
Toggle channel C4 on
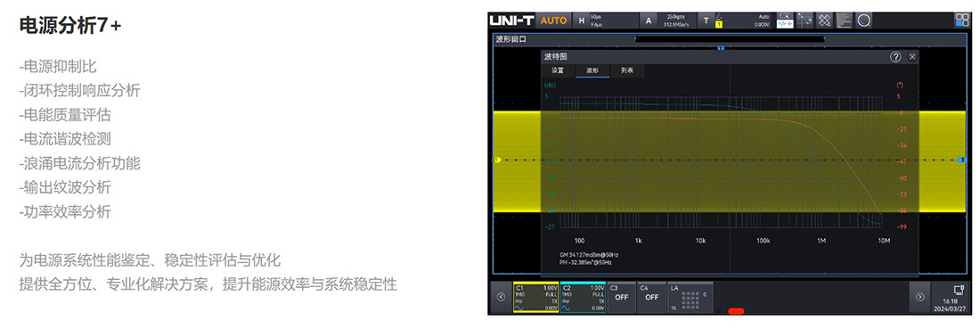[x=652, y=297]
